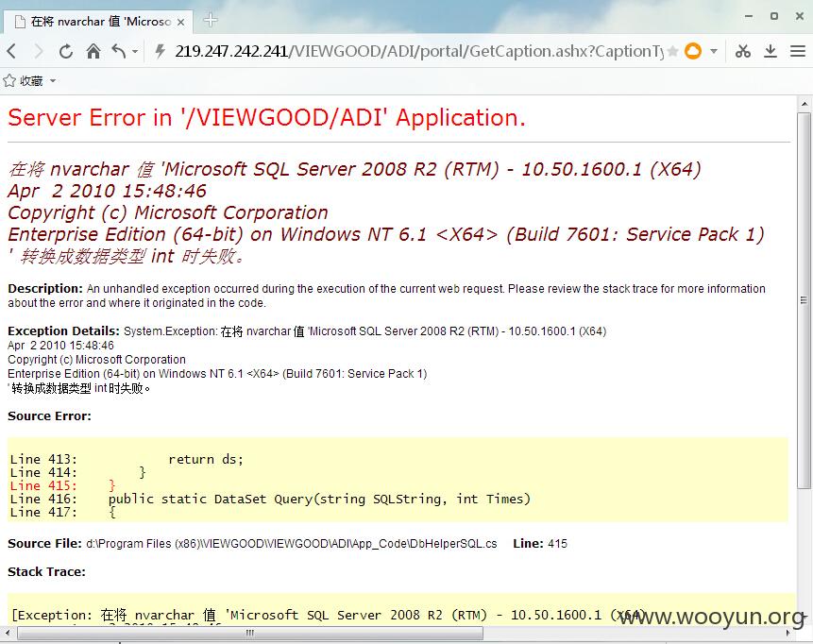Click 'public static DataSet Query' code line
The image size is (813, 644).
coord(319,499)
